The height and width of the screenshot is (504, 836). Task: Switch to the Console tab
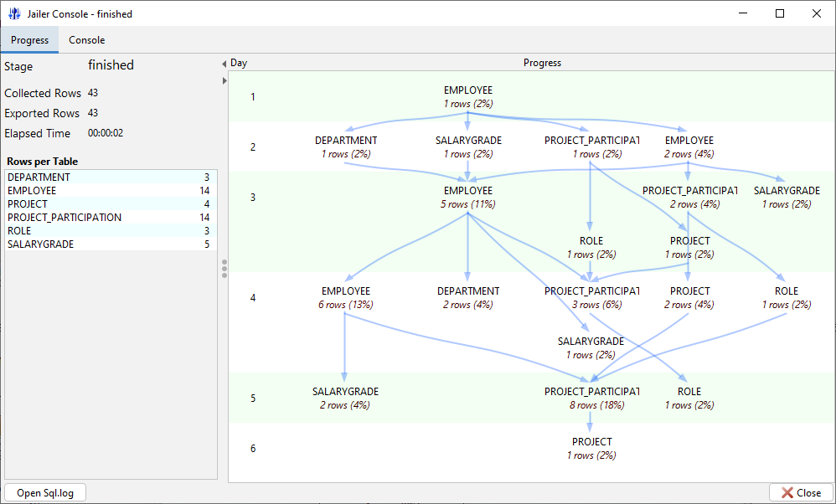point(86,39)
